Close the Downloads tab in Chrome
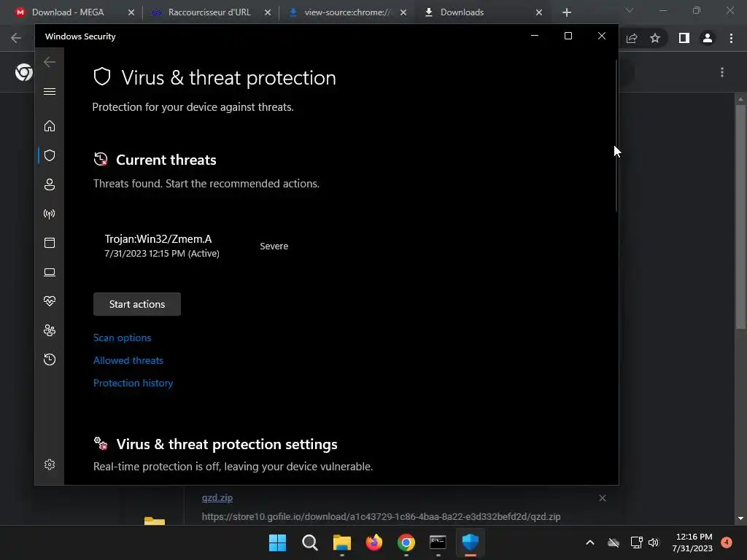Screen dimensions: 747x560 (x=539, y=12)
